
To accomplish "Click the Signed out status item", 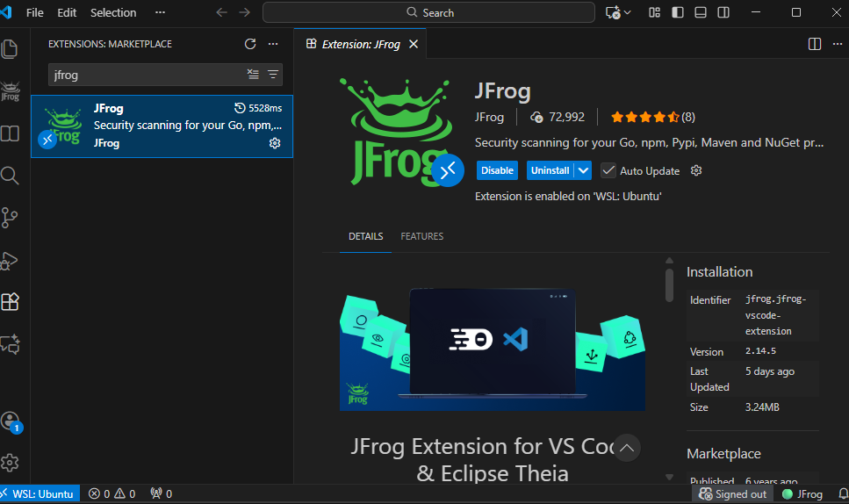I will 732,493.
